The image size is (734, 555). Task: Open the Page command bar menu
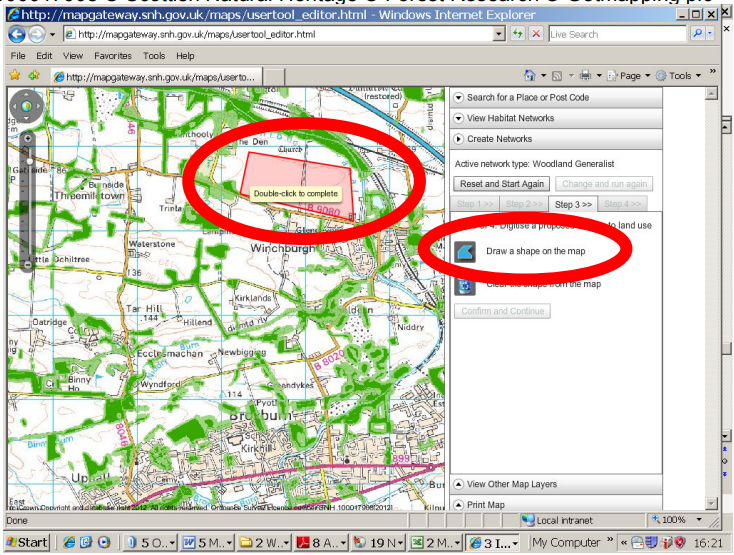(629, 75)
